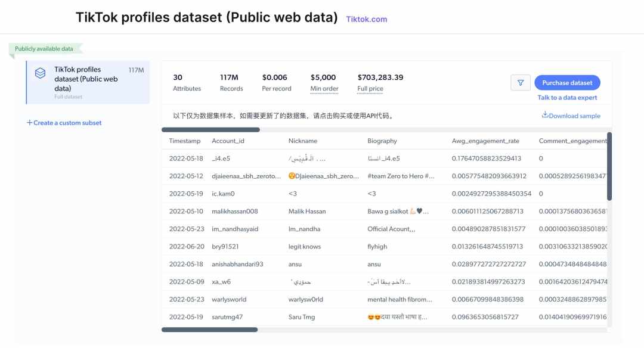Click account id _i4.e5

[x=221, y=159]
